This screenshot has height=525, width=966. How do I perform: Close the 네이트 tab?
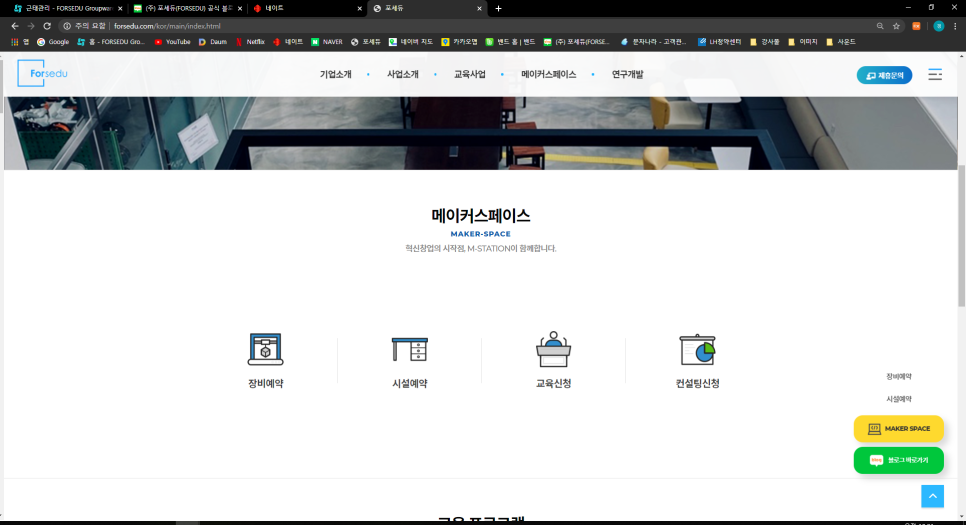pos(360,9)
